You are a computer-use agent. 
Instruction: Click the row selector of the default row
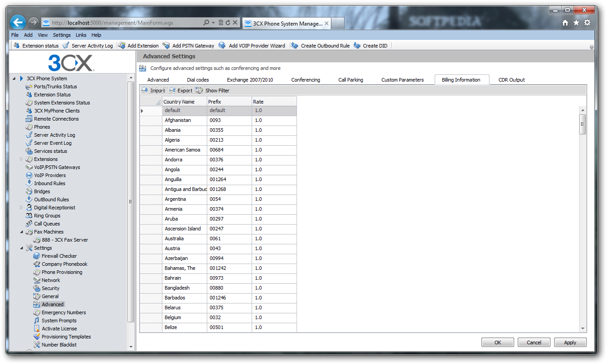click(x=151, y=111)
